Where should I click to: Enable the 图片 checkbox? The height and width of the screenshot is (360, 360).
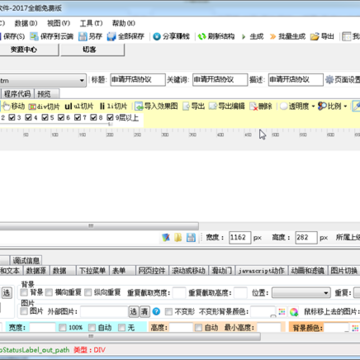[24, 311]
